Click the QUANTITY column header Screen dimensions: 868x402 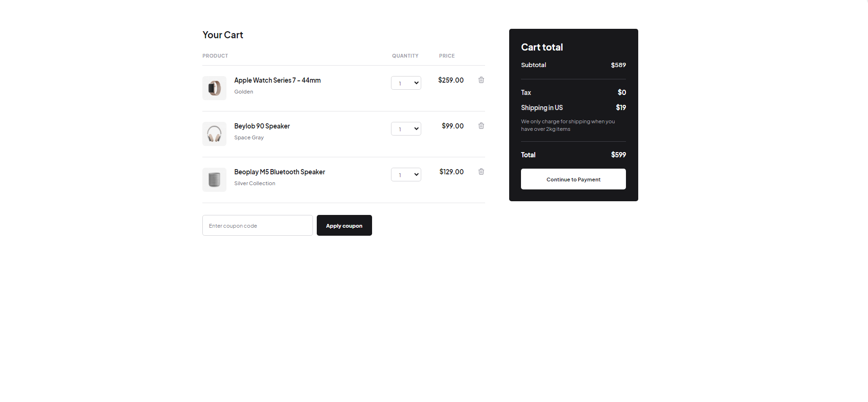point(405,56)
